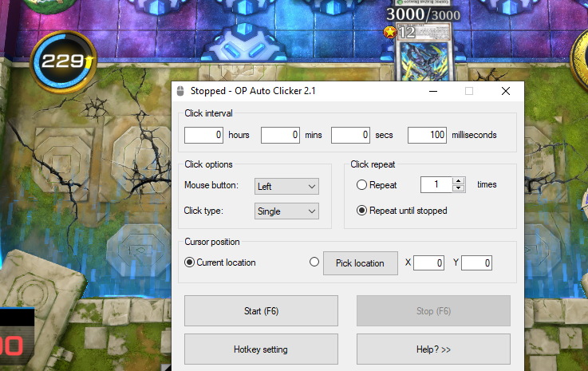Click the milliseconds field showing 100
588x371 pixels.
point(427,135)
